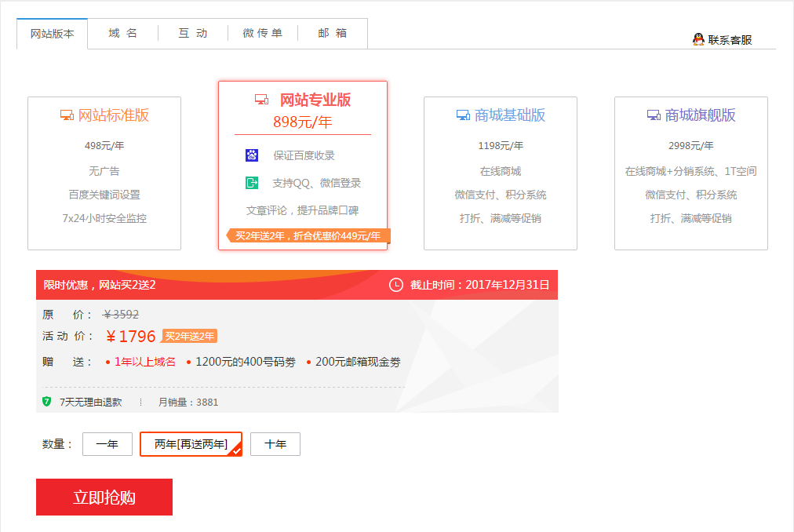
Task: Select the 十年 quantity option
Action: [275, 443]
